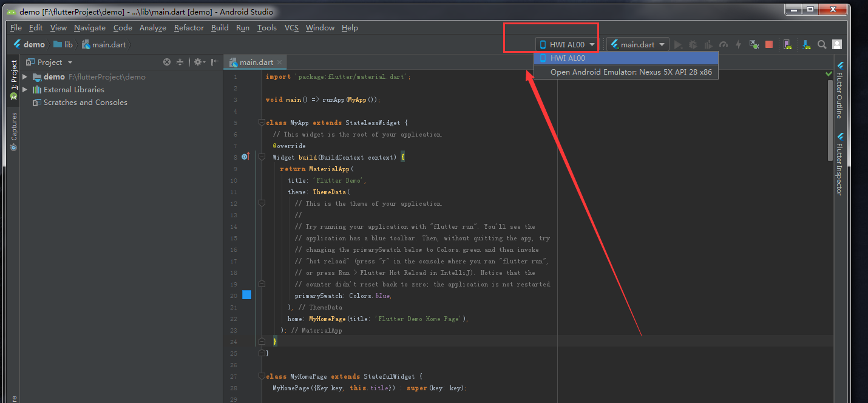Open the Tools menu
This screenshot has width=868, height=403.
click(266, 27)
